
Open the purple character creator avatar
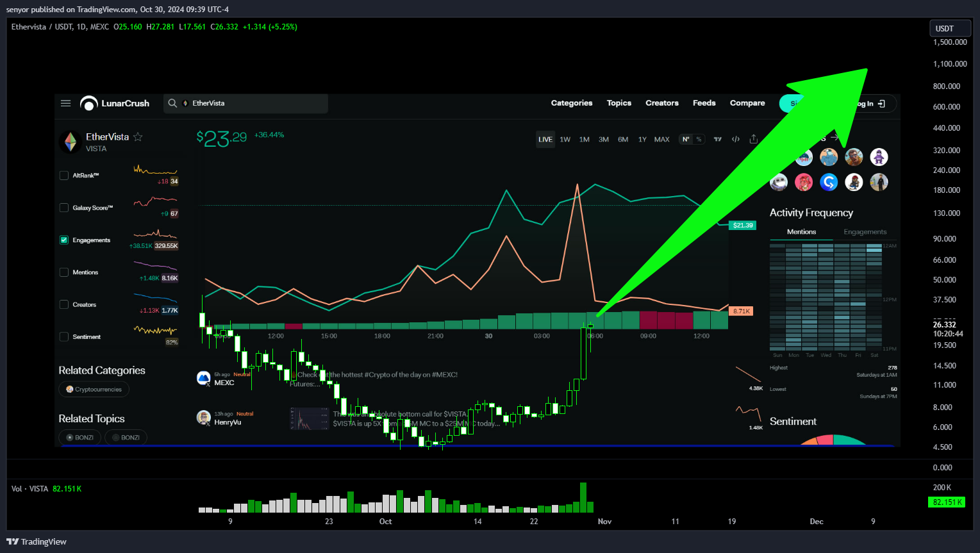coord(879,157)
